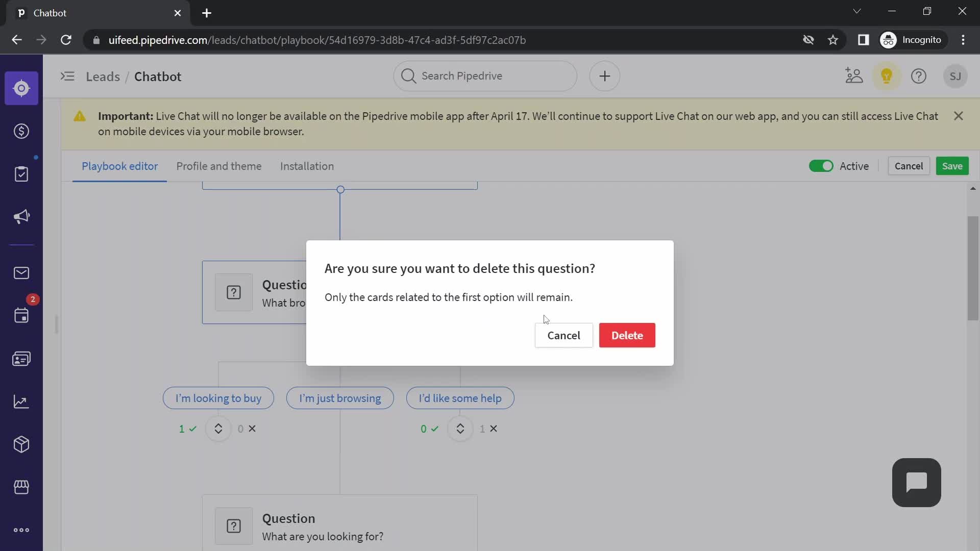980x551 pixels.
Task: Open the Mail envelope icon in sidebar
Action: coord(21,273)
